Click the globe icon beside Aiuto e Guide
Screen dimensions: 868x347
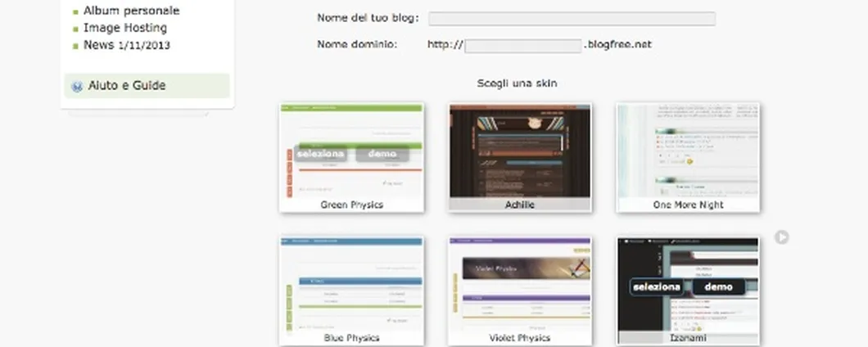[77, 86]
